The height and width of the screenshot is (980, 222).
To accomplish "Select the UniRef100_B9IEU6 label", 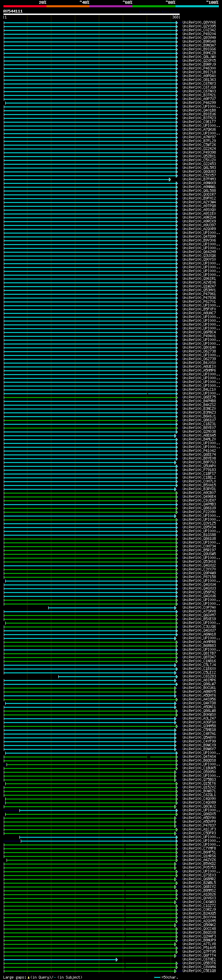I will (199, 114).
